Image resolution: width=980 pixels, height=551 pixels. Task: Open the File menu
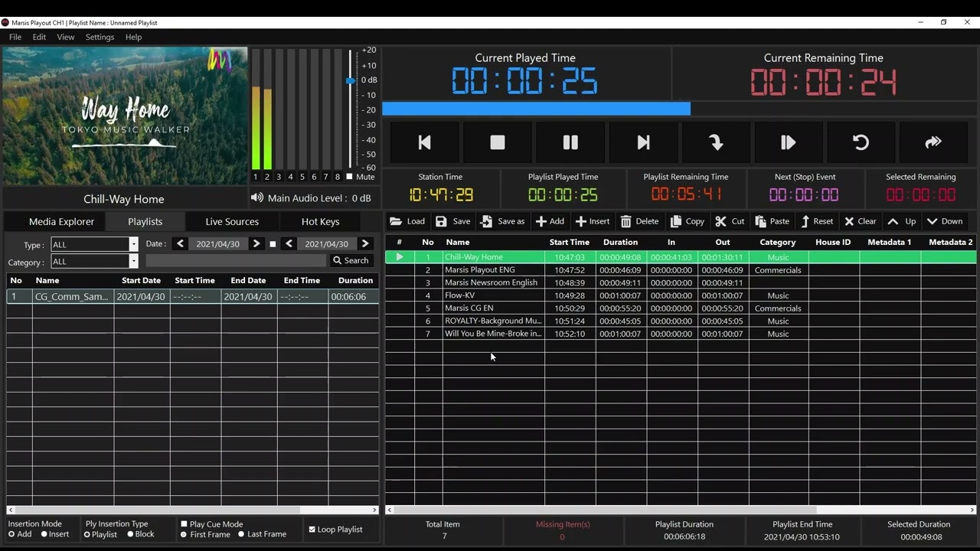point(15,37)
